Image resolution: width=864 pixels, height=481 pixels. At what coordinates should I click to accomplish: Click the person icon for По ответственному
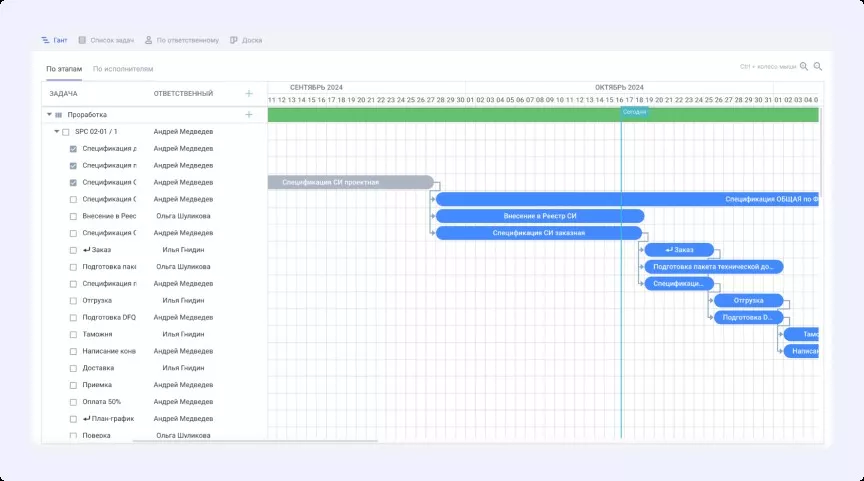tap(149, 40)
